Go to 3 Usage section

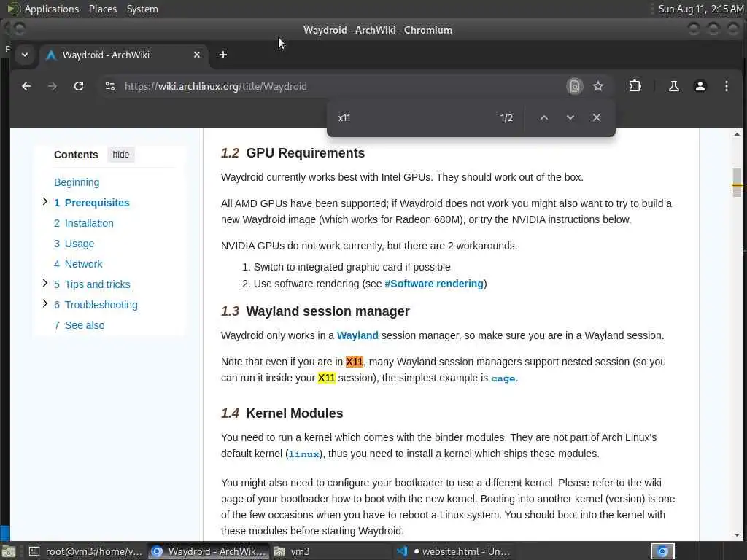[74, 244]
